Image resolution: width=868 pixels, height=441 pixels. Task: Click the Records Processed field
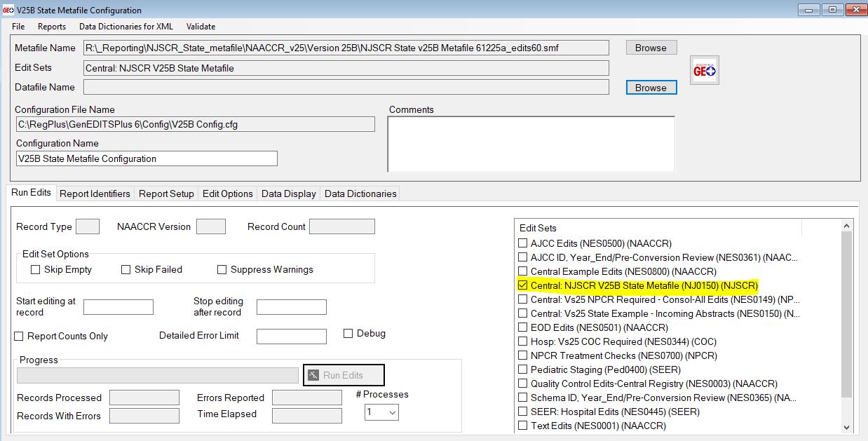[144, 398]
